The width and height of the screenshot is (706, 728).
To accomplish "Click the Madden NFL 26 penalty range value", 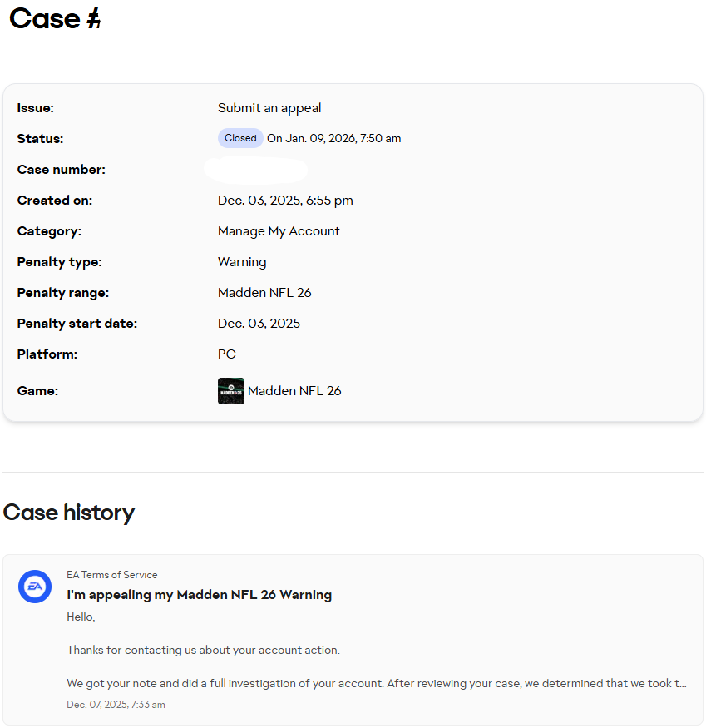I will pos(264,293).
